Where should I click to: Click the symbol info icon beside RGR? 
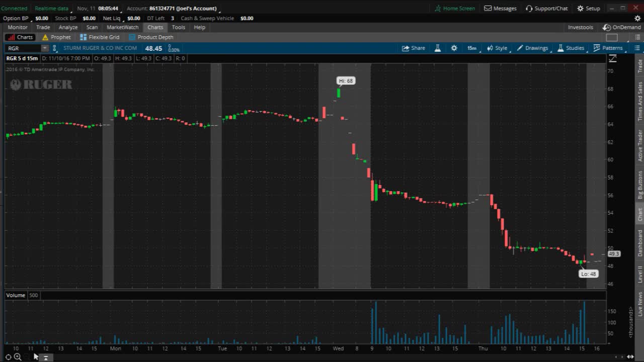click(55, 48)
